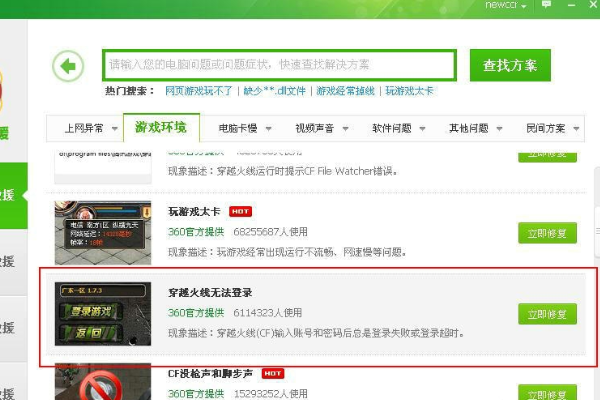Viewport: 600px width, 400px height.
Task: Expand the 软件问题 dropdown arrow
Action: click(x=422, y=129)
